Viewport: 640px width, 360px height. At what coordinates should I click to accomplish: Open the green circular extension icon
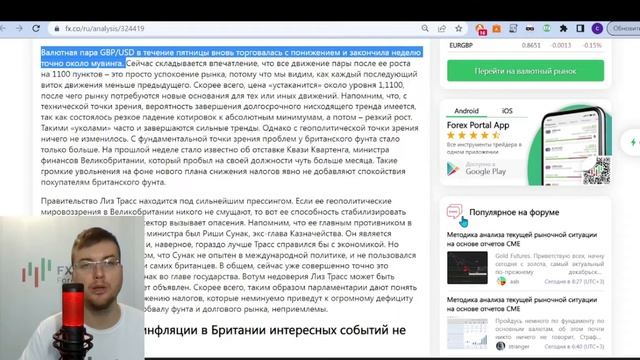[x=547, y=28]
